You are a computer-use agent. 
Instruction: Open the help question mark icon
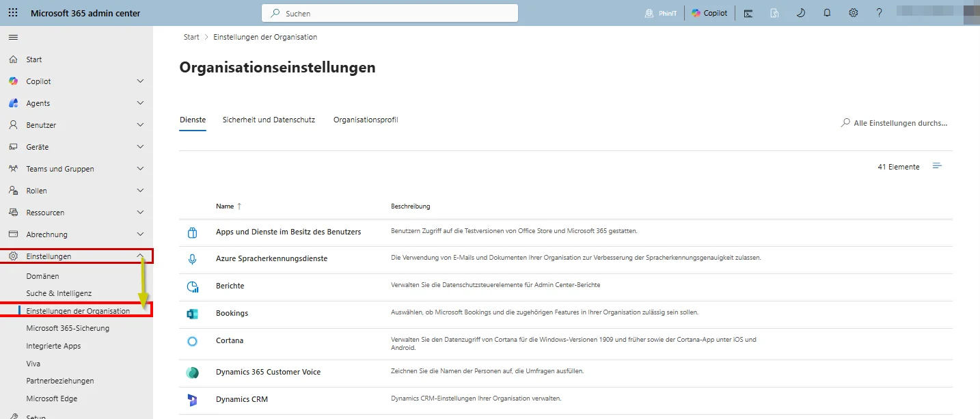click(x=880, y=13)
